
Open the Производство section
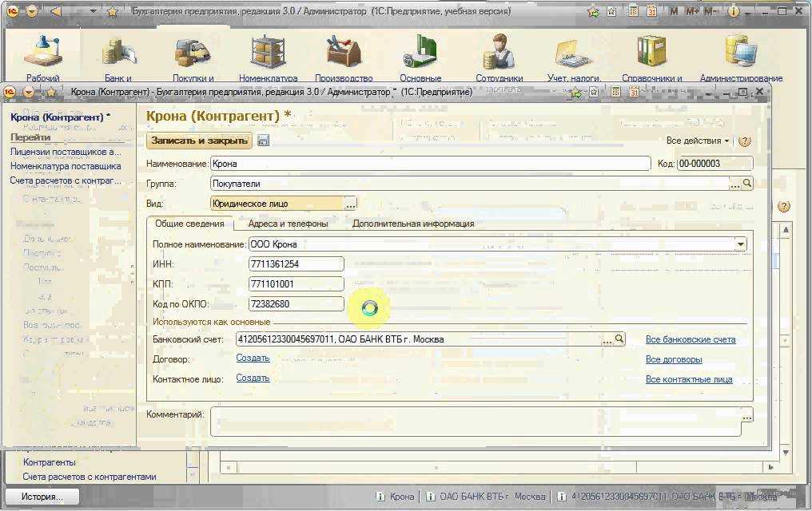point(344,58)
